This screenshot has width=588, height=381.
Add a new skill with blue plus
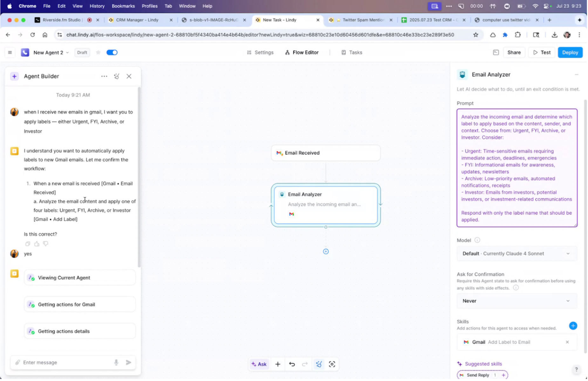tap(573, 326)
